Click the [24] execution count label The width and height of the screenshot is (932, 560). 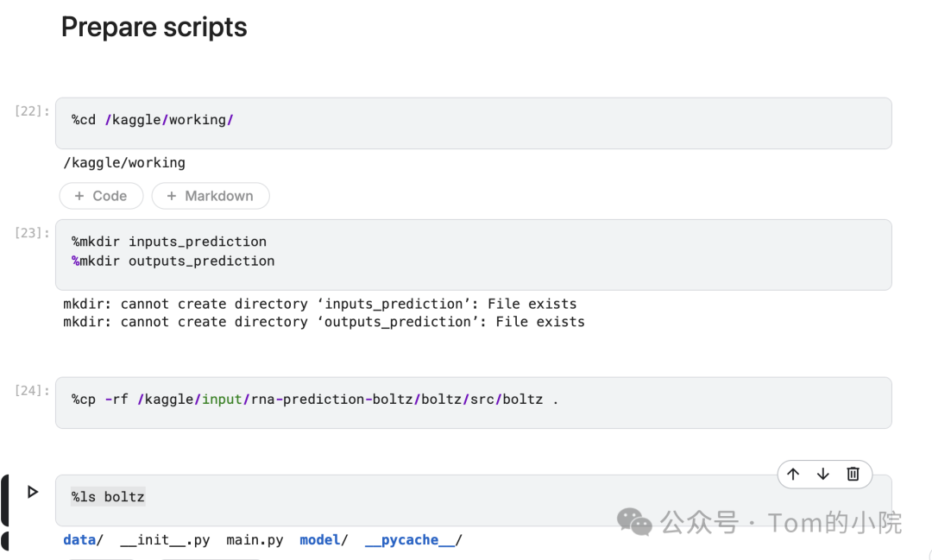33,391
